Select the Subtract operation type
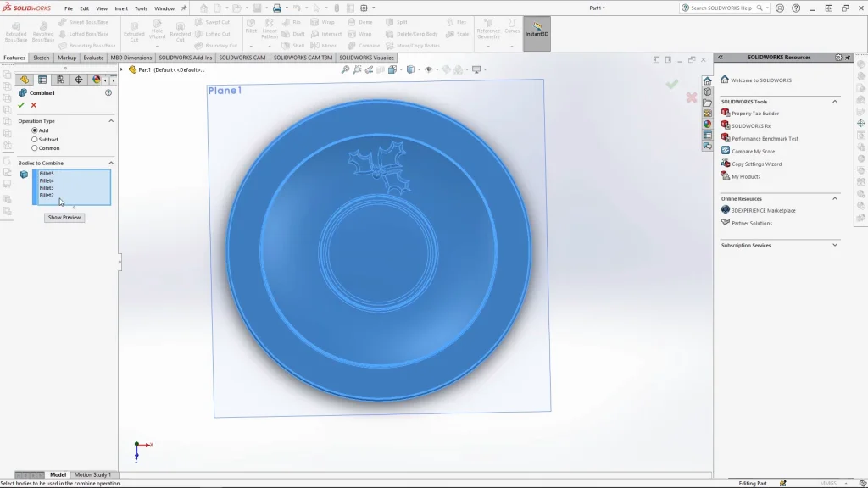 (x=35, y=139)
